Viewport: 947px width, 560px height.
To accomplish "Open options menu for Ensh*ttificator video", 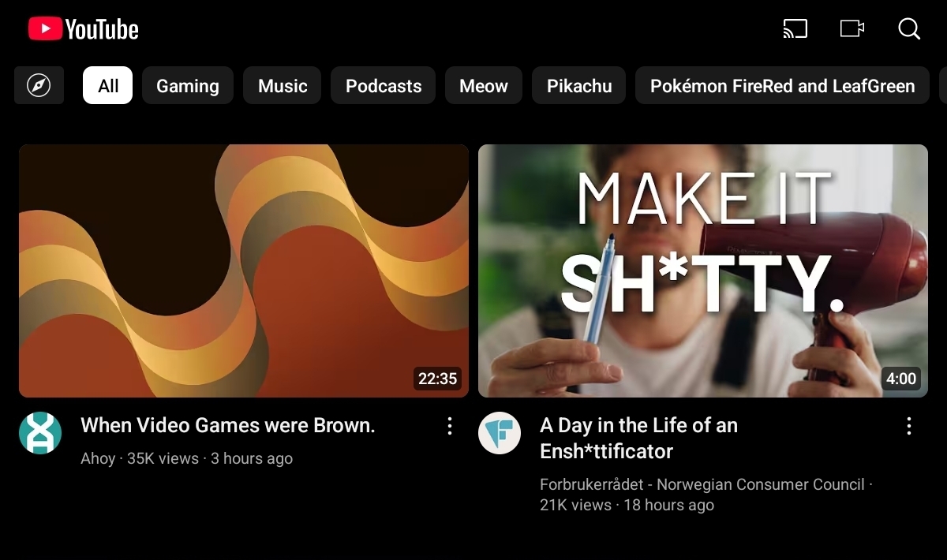I will pyautogui.click(x=908, y=427).
